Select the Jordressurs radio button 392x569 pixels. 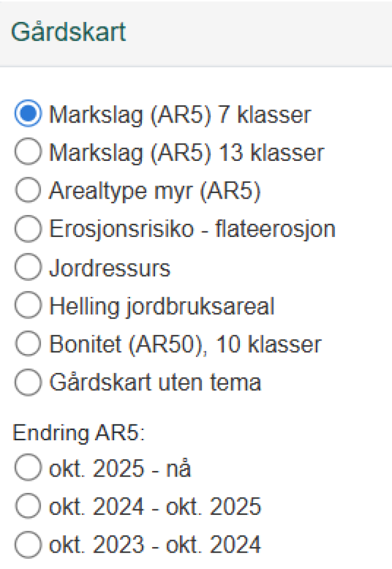(28, 268)
